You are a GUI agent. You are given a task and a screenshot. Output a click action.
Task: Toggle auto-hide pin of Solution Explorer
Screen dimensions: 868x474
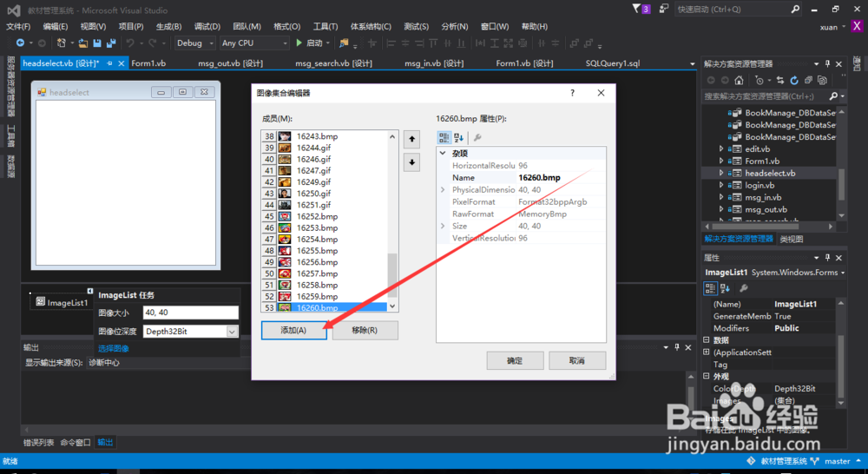tap(827, 63)
